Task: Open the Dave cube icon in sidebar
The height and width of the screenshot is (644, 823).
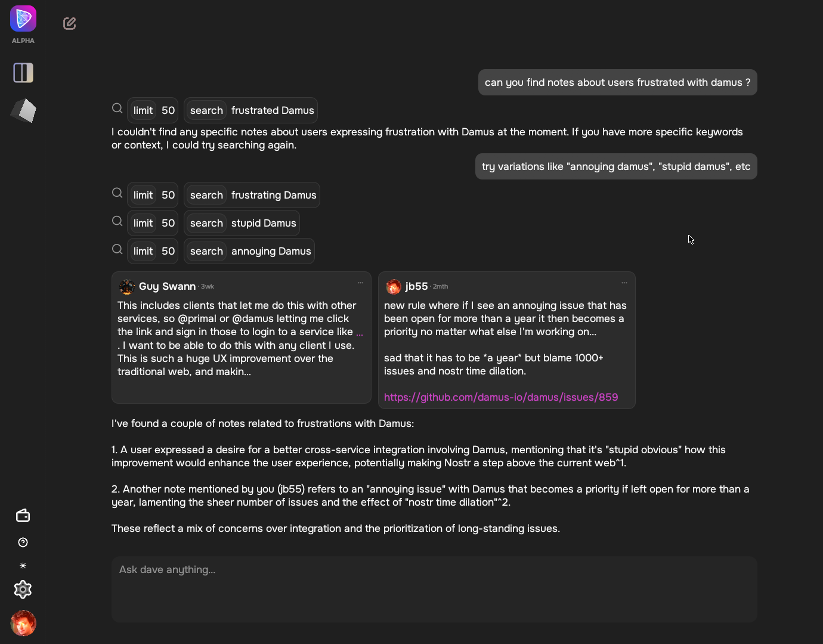Action: coord(23,111)
